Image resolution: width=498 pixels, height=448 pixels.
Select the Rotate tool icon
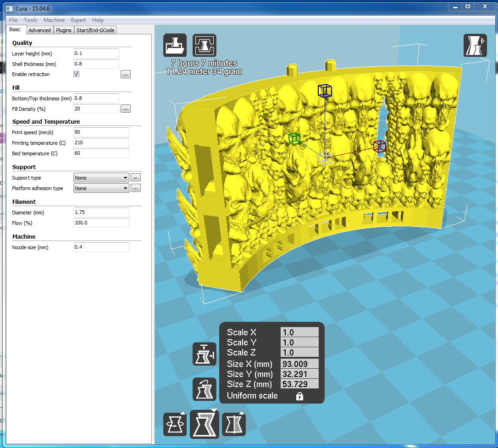[175, 424]
